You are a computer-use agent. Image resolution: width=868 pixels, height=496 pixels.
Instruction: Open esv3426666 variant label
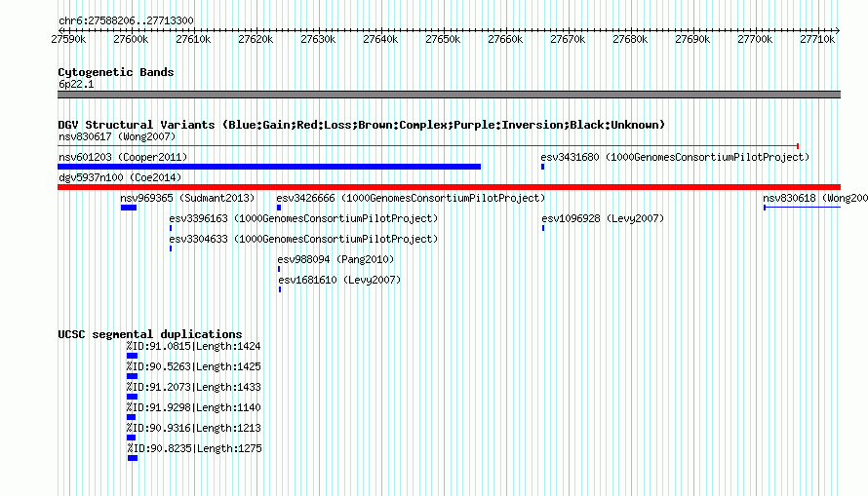411,198
